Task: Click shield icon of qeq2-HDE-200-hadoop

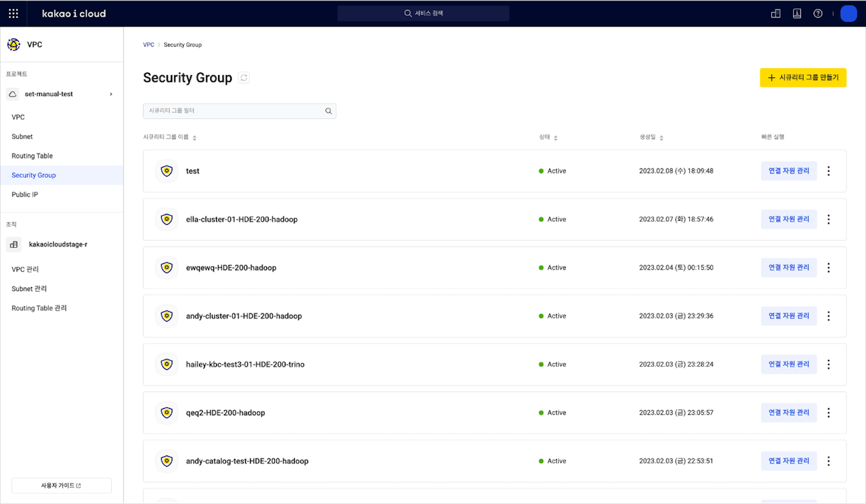Action: click(x=167, y=413)
